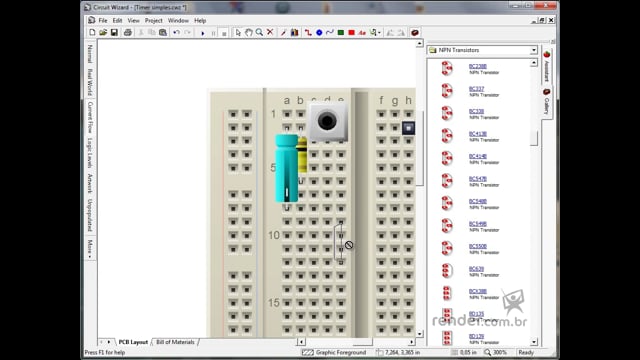Click the Paste toolbar icon
Image resolution: width=640 pixels, height=360 pixels.
(x=163, y=33)
